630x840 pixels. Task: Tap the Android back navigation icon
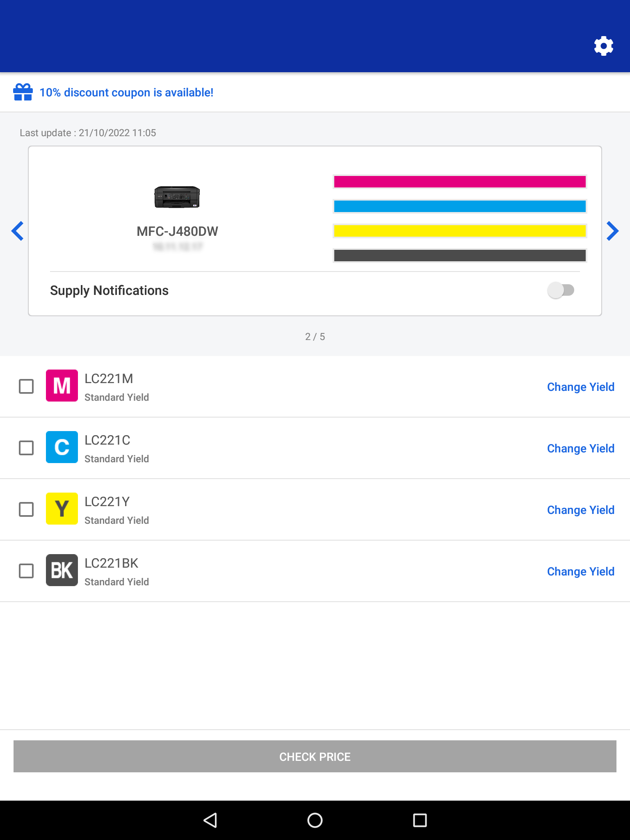pos(210,820)
